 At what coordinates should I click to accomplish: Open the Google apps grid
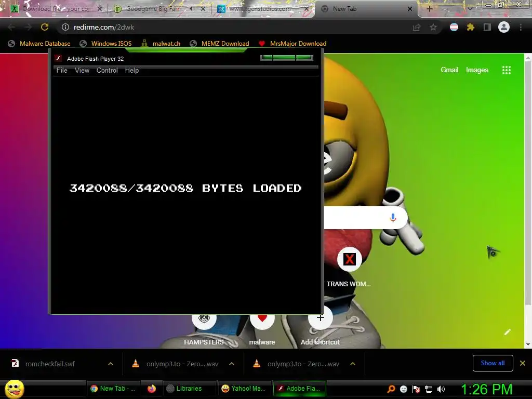[507, 70]
